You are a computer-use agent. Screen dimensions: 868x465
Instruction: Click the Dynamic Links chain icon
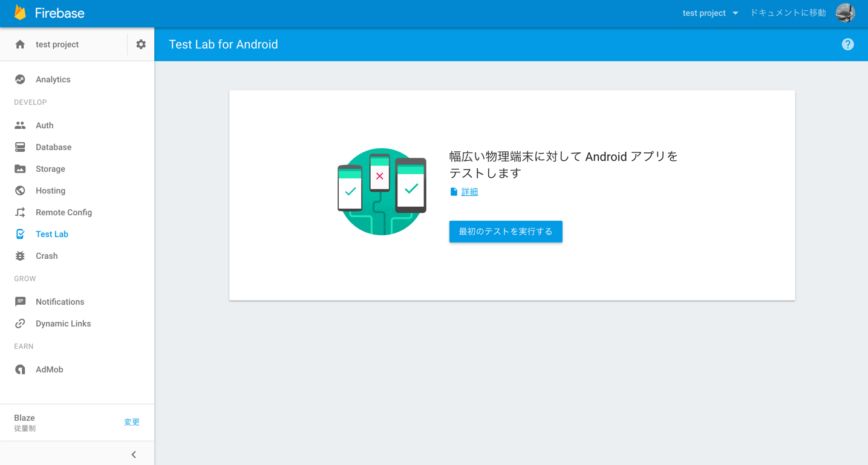pos(20,323)
